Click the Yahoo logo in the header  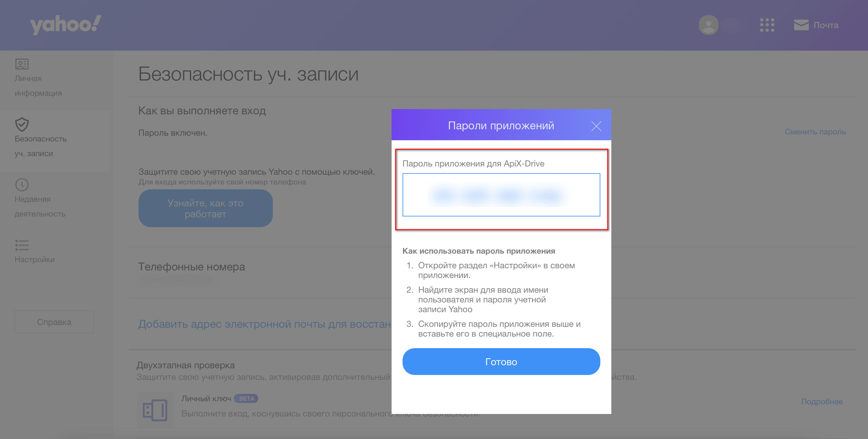coord(65,25)
